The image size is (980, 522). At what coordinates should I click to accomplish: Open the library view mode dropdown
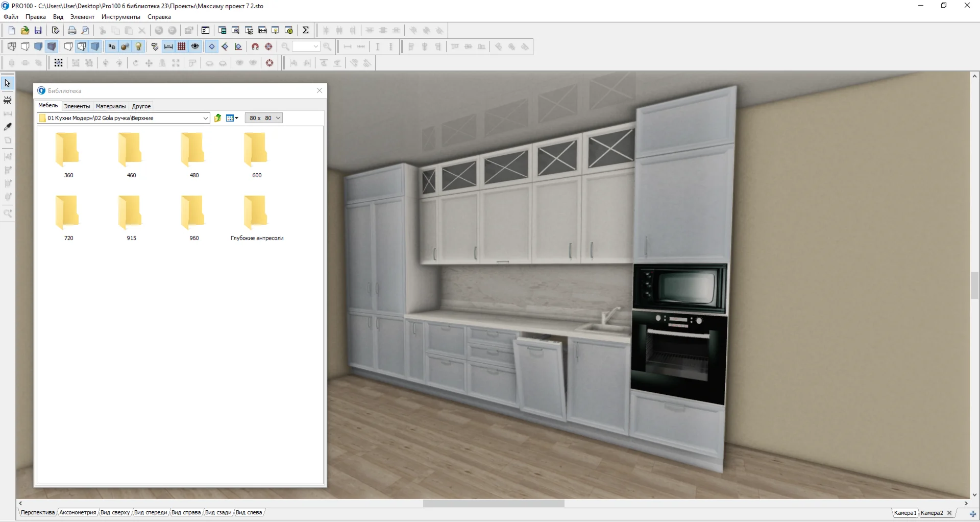tap(233, 118)
